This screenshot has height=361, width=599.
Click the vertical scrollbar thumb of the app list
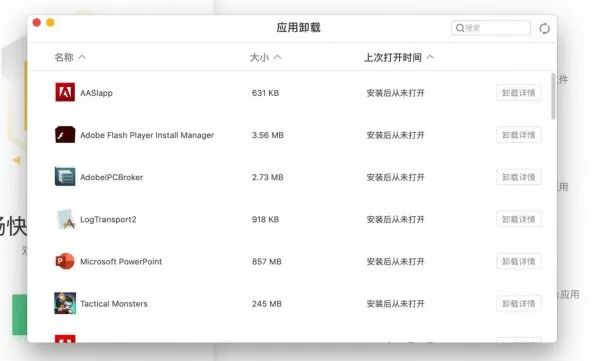pos(553,96)
